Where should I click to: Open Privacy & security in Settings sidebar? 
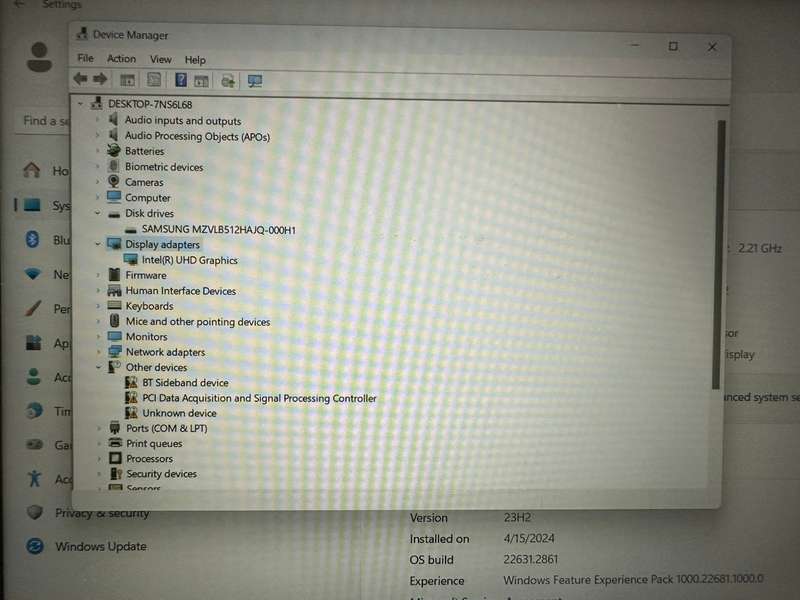click(102, 513)
